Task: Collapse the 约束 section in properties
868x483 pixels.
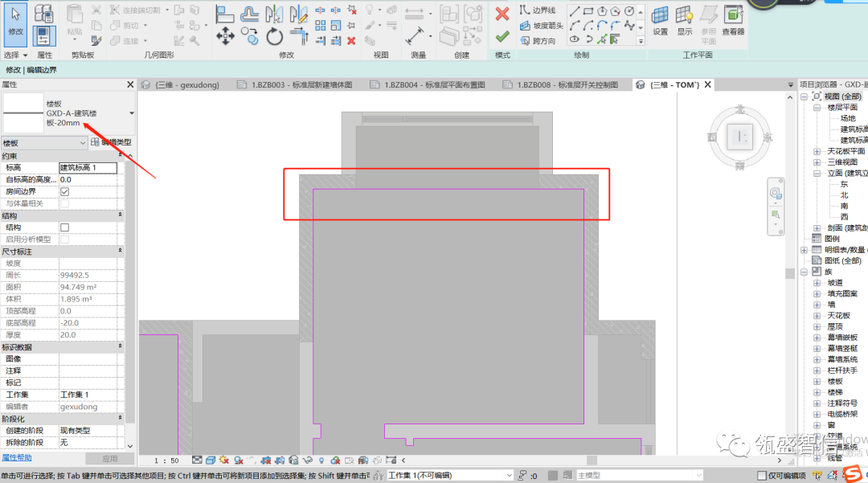Action: tap(120, 155)
